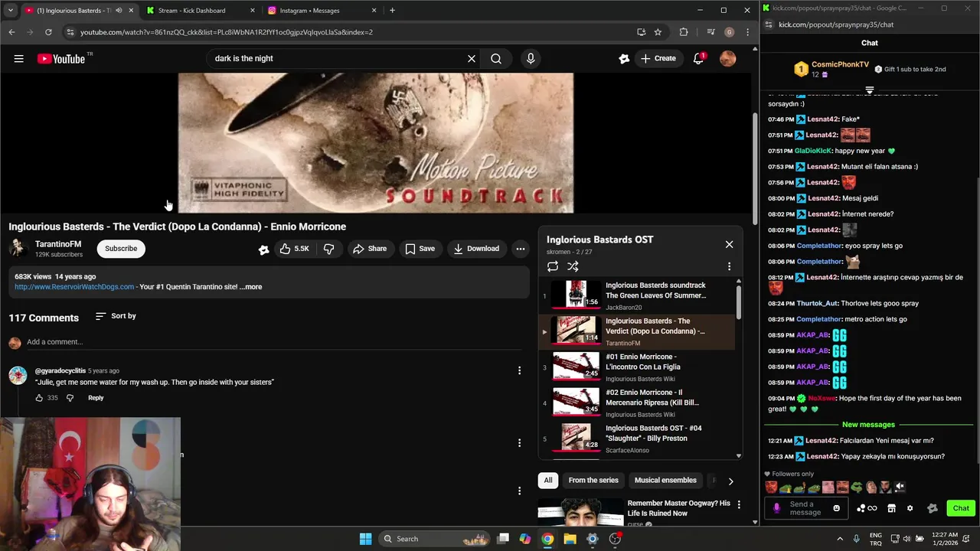Show hidden system tray icons chevron
Viewport: 980px width, 551px height.
tap(840, 539)
